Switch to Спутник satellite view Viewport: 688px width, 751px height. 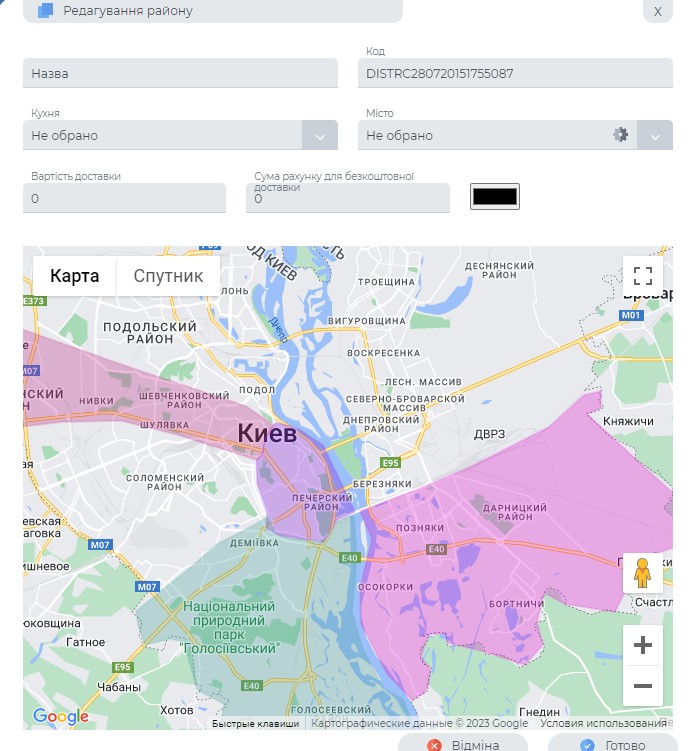168,276
